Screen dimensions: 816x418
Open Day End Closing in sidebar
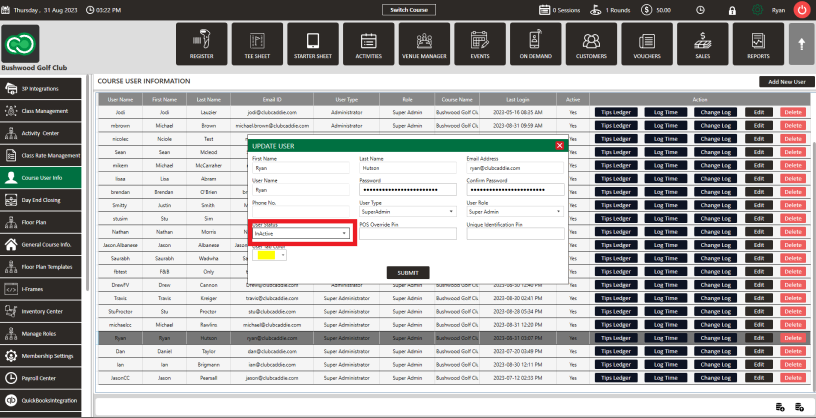(x=41, y=200)
